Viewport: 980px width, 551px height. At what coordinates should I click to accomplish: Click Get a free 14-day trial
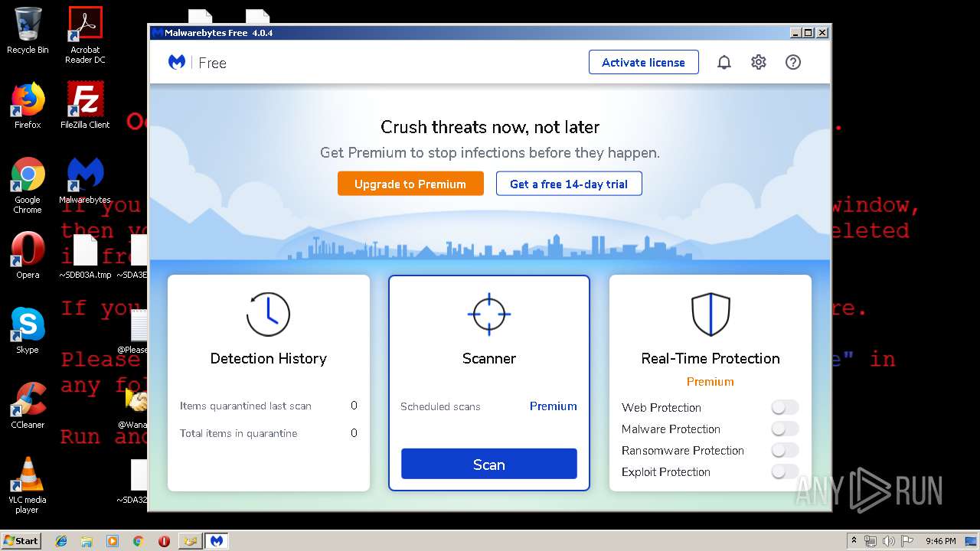click(x=569, y=184)
